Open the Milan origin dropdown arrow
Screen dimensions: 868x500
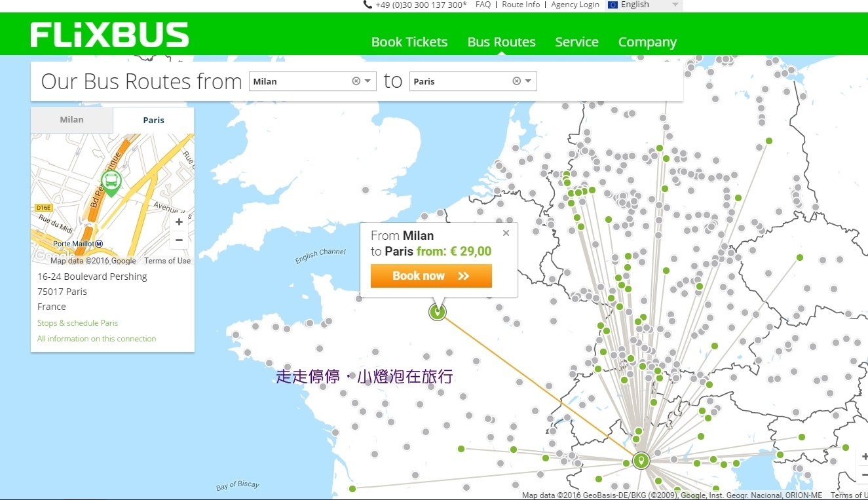pos(368,81)
